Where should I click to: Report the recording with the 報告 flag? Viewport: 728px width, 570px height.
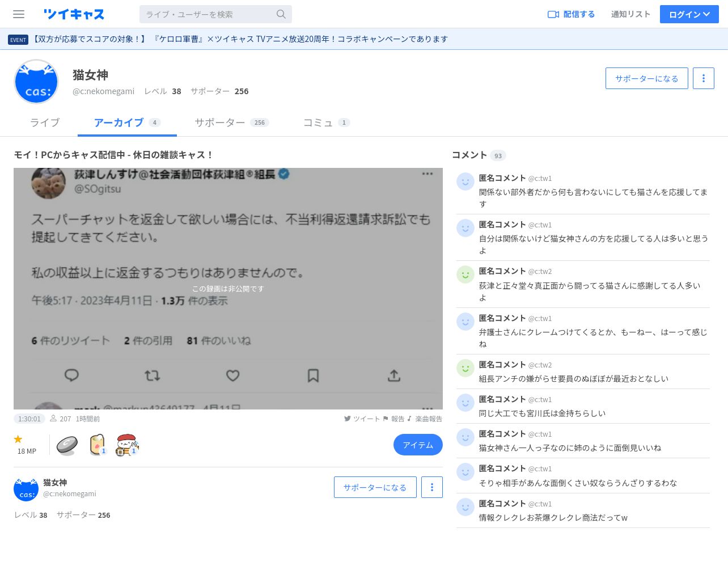393,419
